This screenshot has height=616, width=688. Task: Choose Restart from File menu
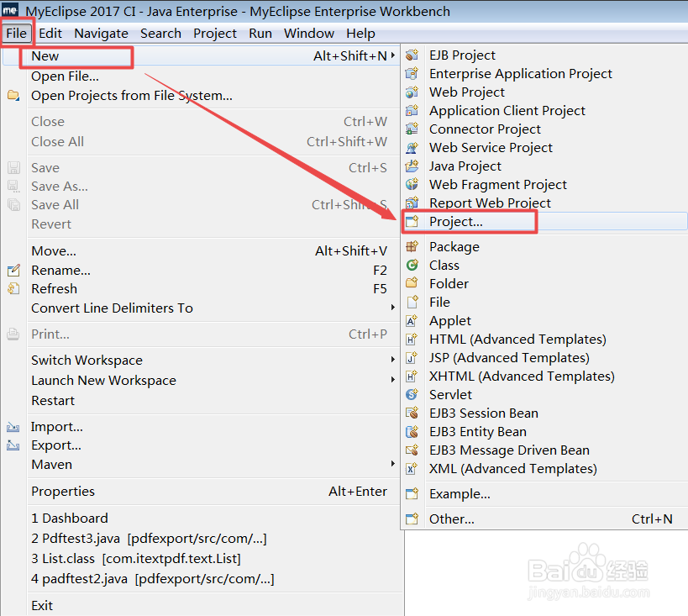coord(53,401)
